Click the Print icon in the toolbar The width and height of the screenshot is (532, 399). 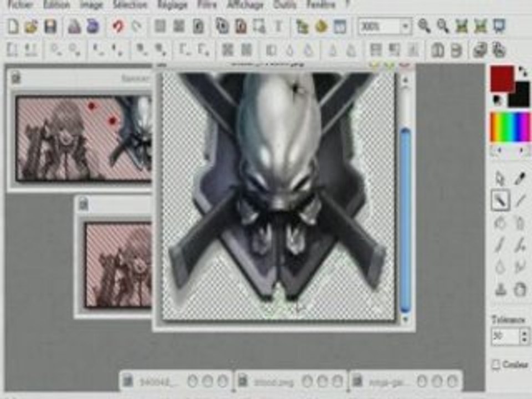tap(74, 27)
